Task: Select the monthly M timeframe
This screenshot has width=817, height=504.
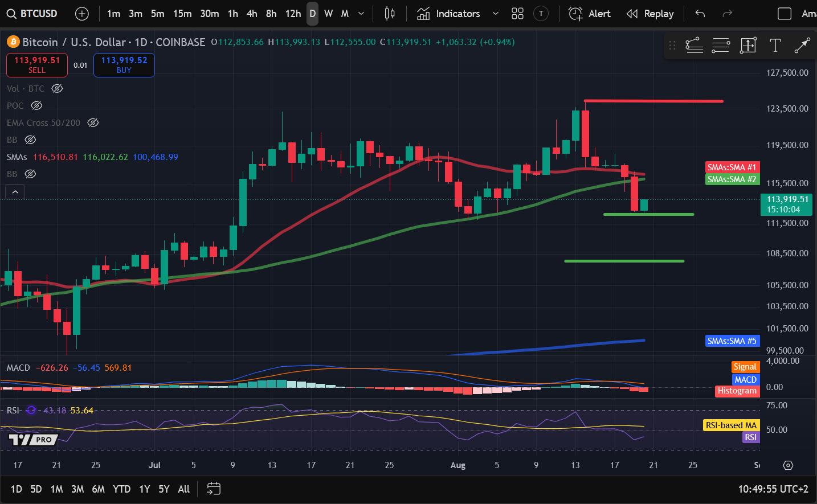Action: click(x=345, y=14)
